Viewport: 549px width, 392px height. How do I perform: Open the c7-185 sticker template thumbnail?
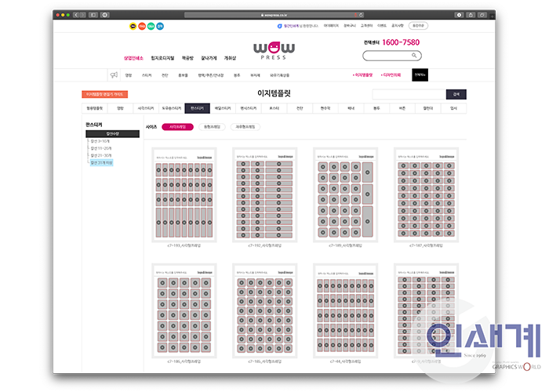click(265, 310)
